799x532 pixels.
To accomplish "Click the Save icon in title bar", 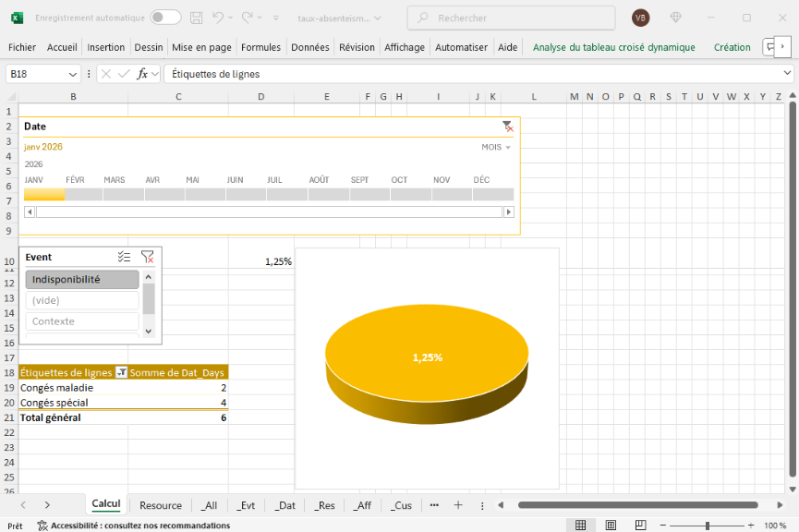I will [196, 18].
